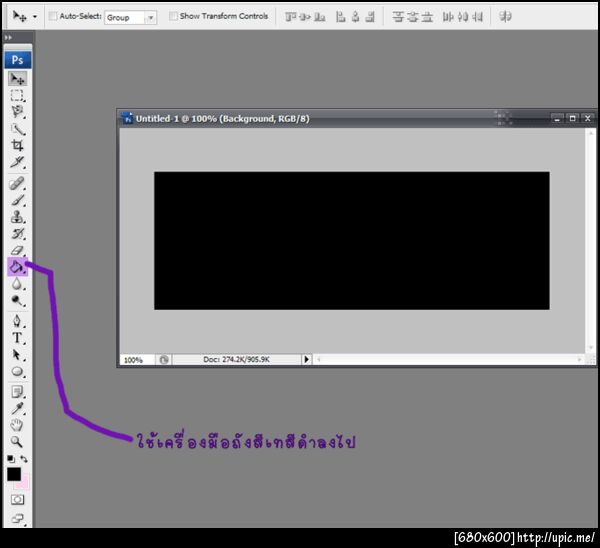The image size is (600, 548).
Task: Select the Healing Brush tool
Action: (17, 183)
